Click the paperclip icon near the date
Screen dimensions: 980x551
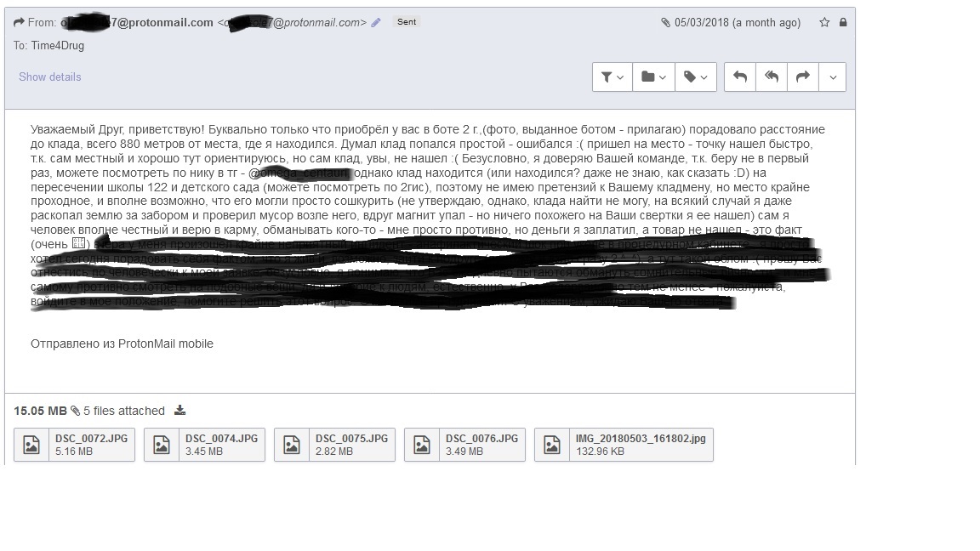pos(665,22)
